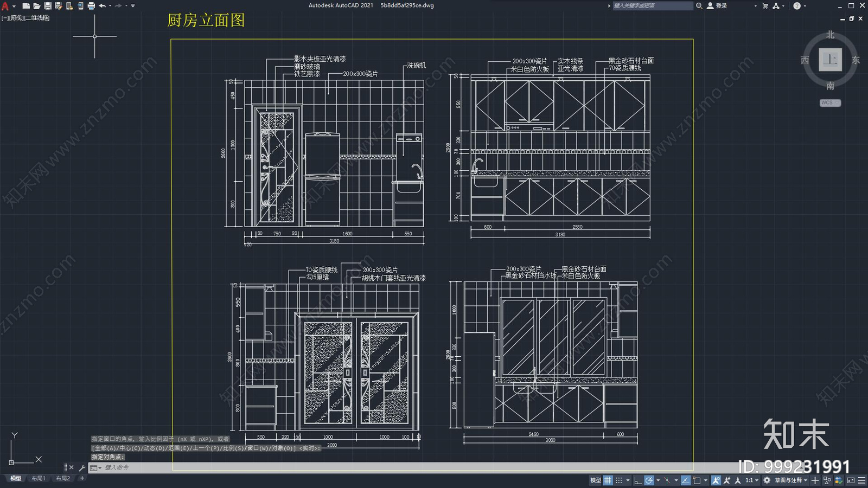The width and height of the screenshot is (868, 488).
Task: Close the command line with X icon
Action: tap(71, 467)
